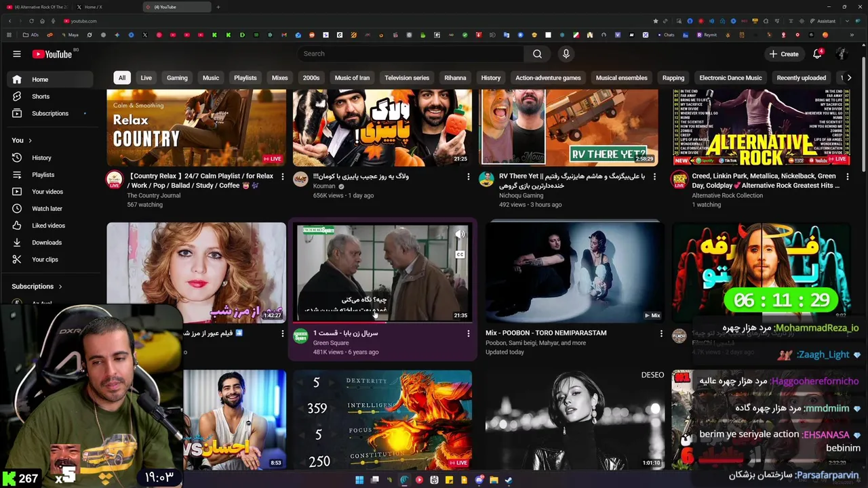Open the Alternative Rock Collection channel link

coord(727,195)
